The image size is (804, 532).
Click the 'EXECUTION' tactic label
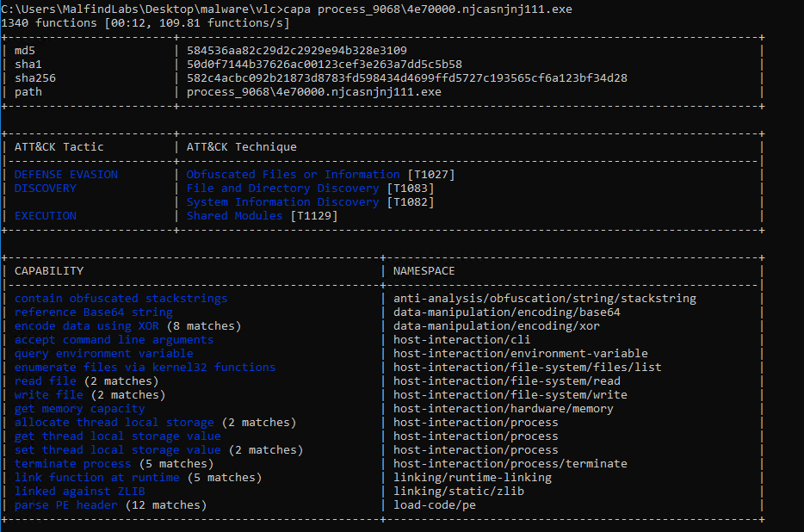pos(46,216)
